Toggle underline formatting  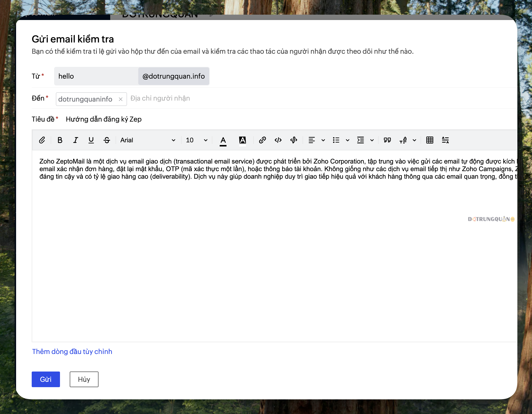[x=91, y=140]
